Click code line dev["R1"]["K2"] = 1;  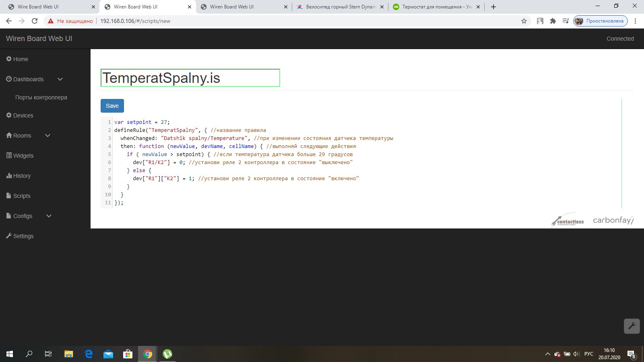246,179
